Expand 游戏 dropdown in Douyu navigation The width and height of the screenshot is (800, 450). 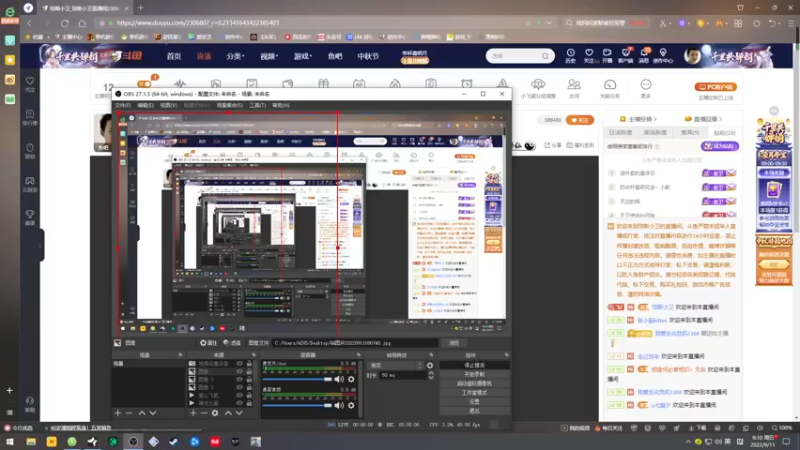pyautogui.click(x=303, y=56)
